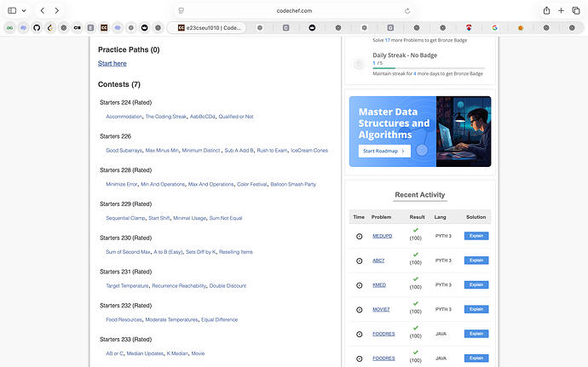Viewport: 588px width, 367px height.
Task: Open the IceCream Cones problem link
Action: [309, 151]
